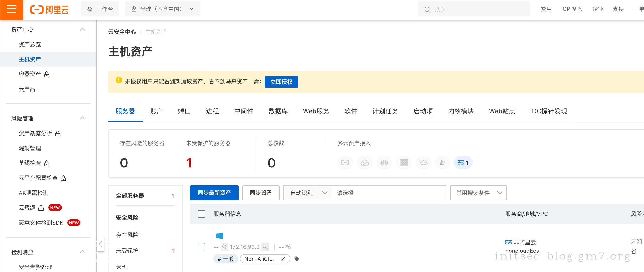This screenshot has width=644, height=272.
Task: Click the Huawei Cloud provider icon
Action: click(x=384, y=163)
